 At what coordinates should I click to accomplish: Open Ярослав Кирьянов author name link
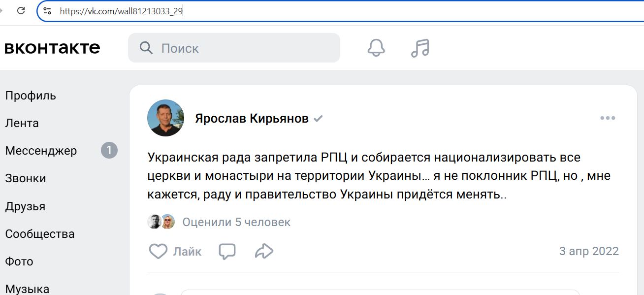pyautogui.click(x=252, y=119)
